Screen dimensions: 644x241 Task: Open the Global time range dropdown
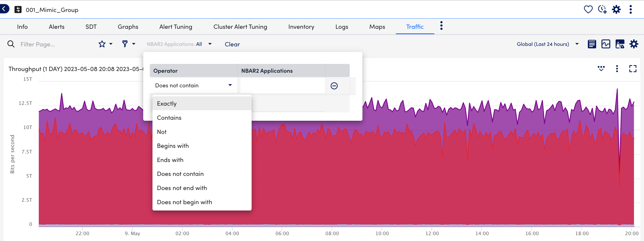(548, 44)
